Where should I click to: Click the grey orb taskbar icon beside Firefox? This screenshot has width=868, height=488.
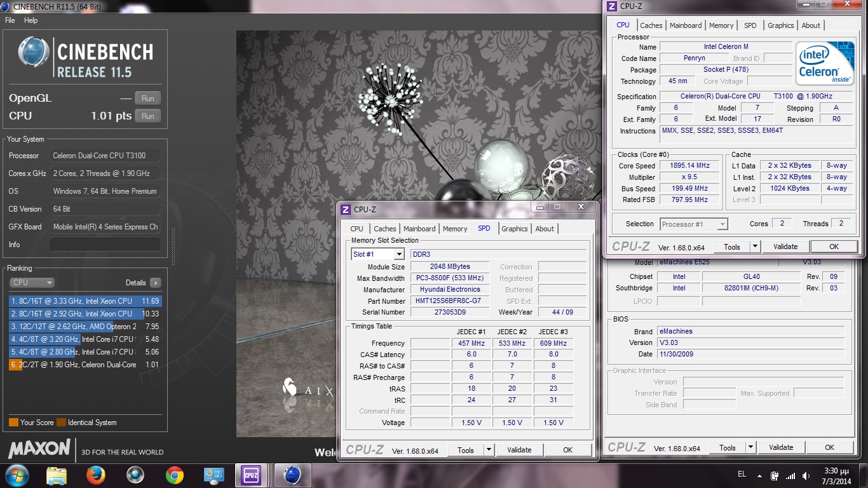click(x=135, y=475)
